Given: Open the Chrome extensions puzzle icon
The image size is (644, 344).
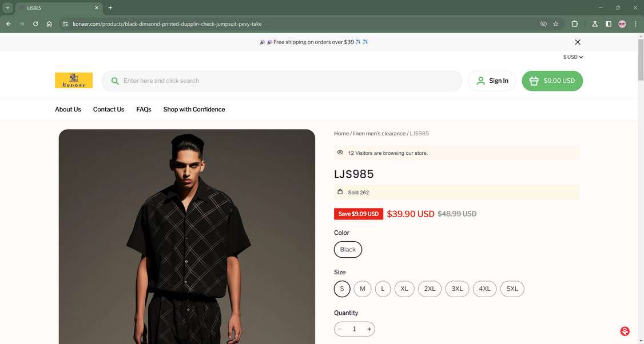Looking at the screenshot, I should point(574,24).
